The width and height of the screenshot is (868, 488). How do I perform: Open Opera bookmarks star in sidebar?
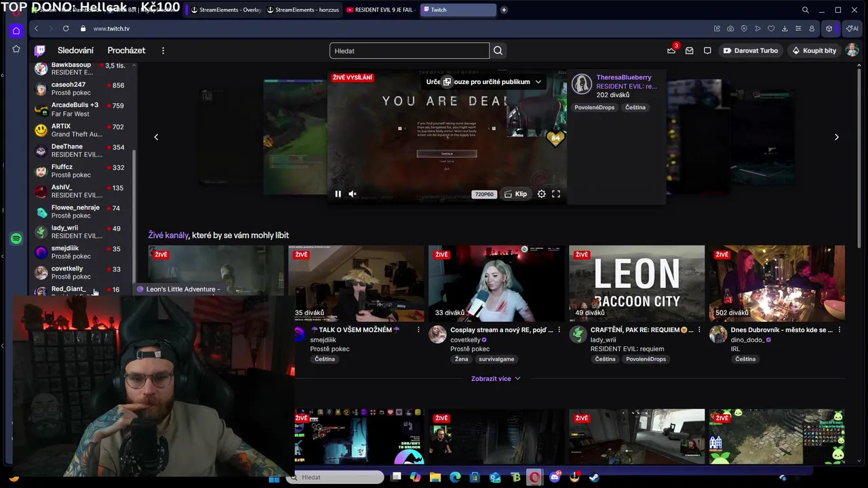(16, 49)
